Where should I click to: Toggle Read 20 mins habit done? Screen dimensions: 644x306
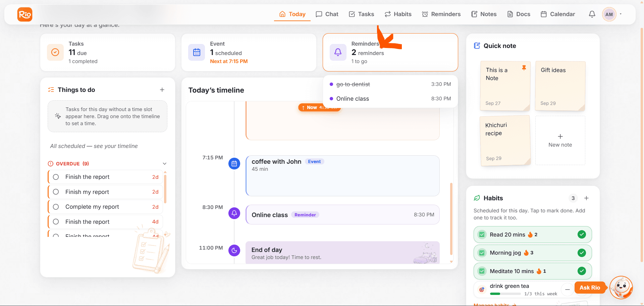click(x=582, y=235)
